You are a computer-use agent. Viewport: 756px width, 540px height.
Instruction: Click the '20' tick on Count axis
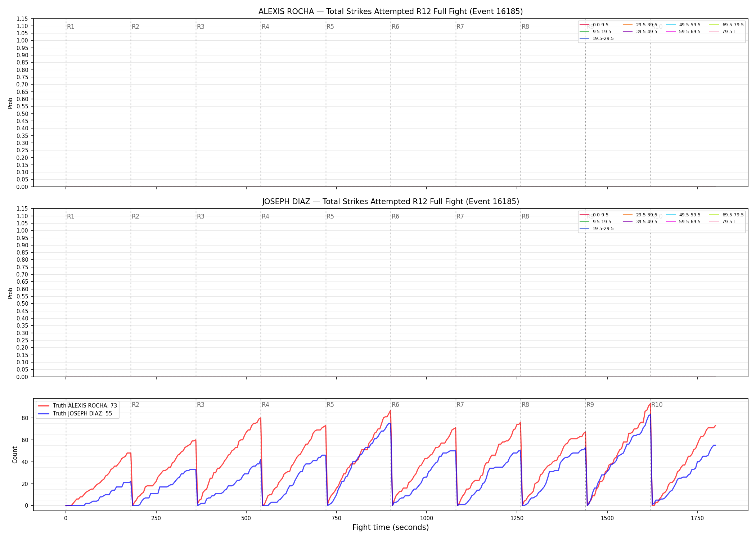tap(25, 484)
